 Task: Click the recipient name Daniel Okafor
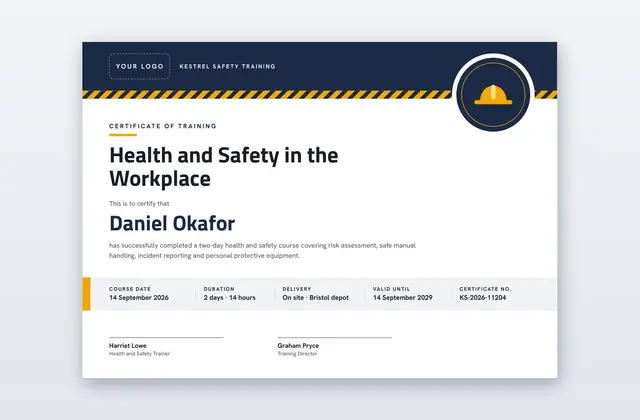click(x=172, y=224)
